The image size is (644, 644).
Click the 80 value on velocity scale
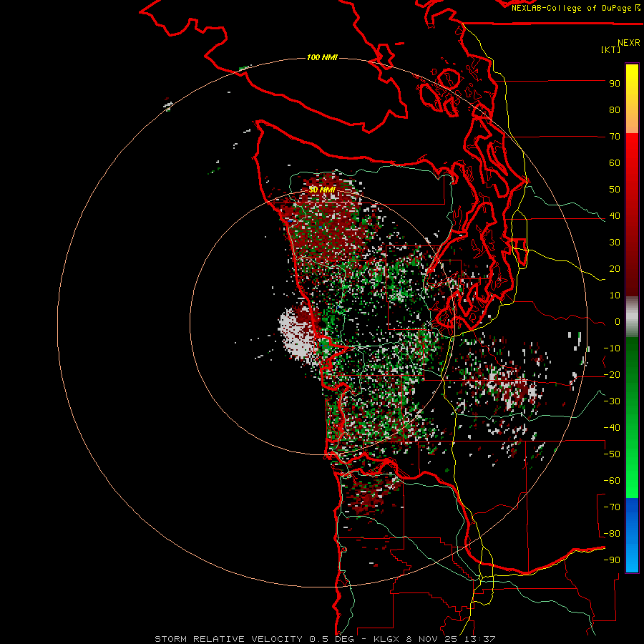pos(615,110)
